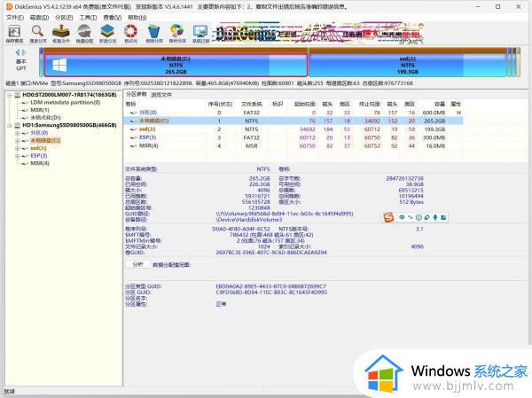
Task: Open the Recover Files (恢复文件) tool
Action: [x=61, y=34]
